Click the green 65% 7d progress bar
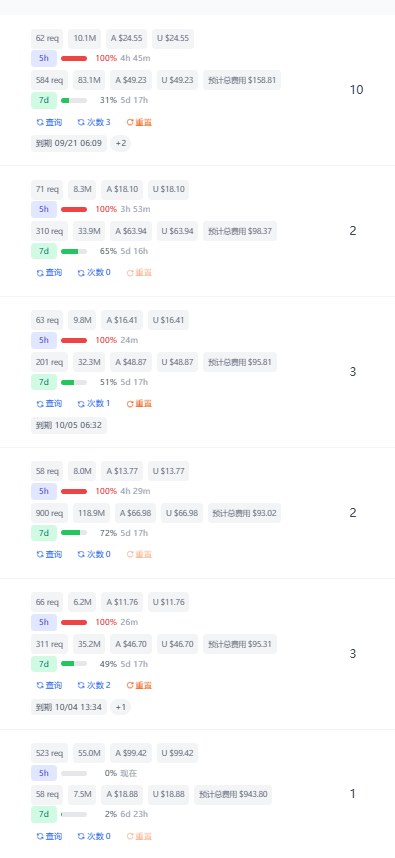 point(74,251)
